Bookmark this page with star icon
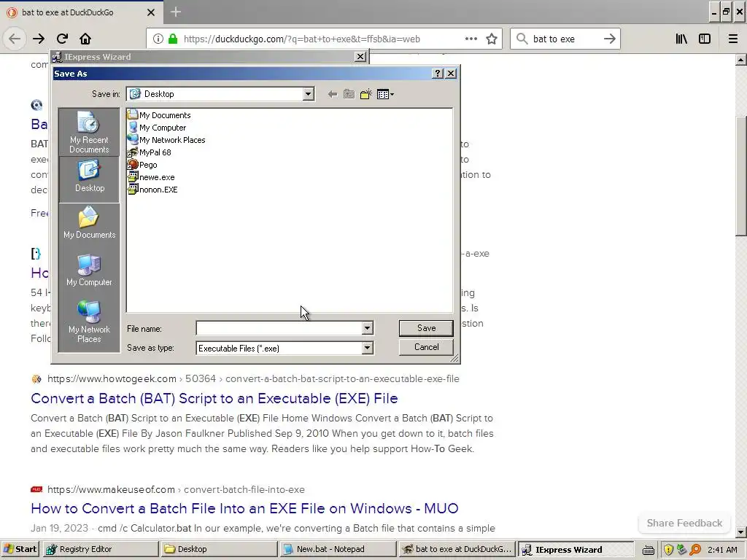Screen dimensions: 747x560 (x=492, y=39)
